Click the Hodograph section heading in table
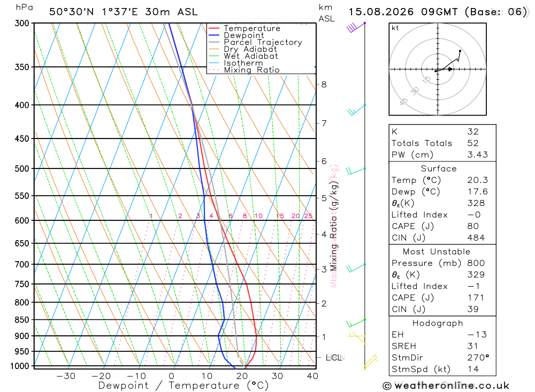The height and width of the screenshot is (392, 535). (x=438, y=323)
